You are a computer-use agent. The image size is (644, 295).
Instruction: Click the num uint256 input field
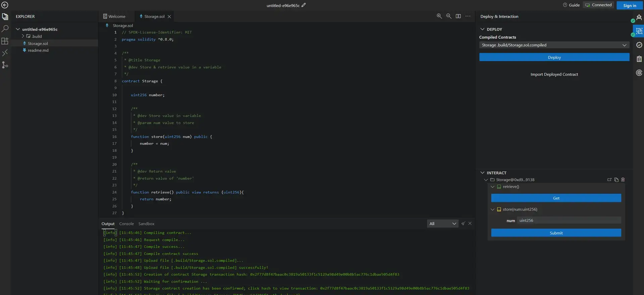[x=569, y=220]
